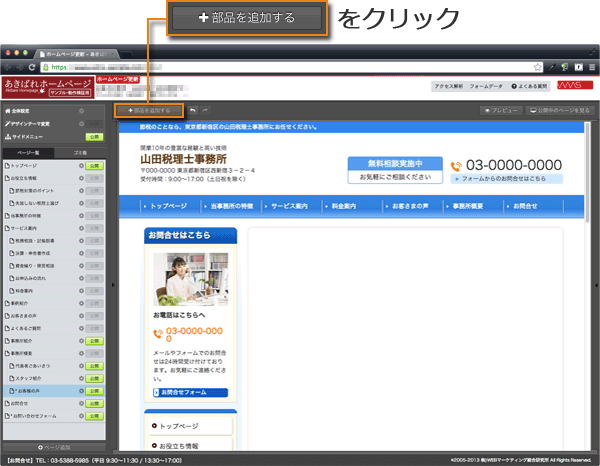Switch to the ページ一覧 tab
Image resolution: width=600 pixels, height=466 pixels.
[29, 150]
